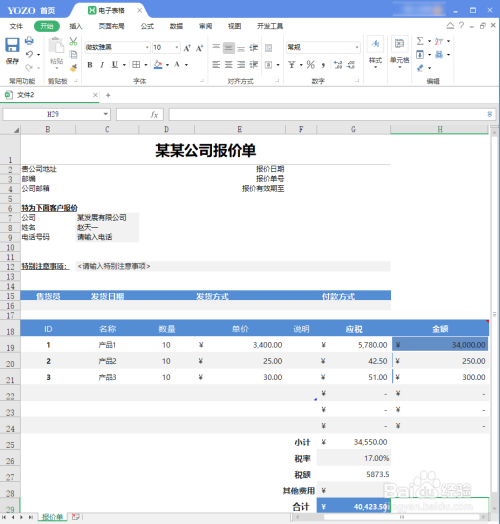Open the fill color dropdown arrow

(x=167, y=65)
